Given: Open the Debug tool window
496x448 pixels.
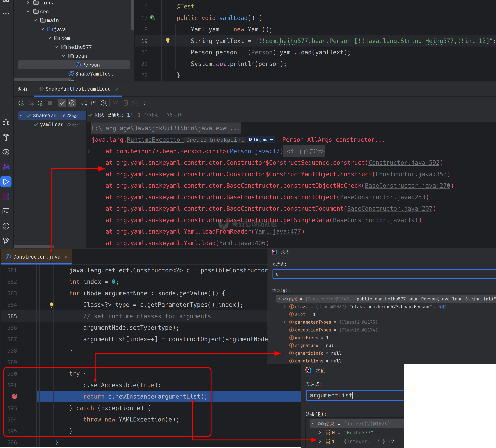Looking at the screenshot, I should [x=6, y=123].
